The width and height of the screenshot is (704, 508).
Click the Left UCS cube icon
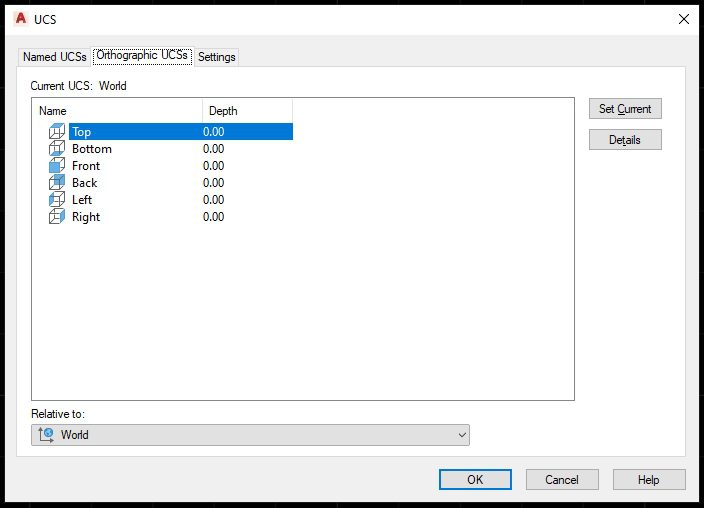tap(56, 200)
